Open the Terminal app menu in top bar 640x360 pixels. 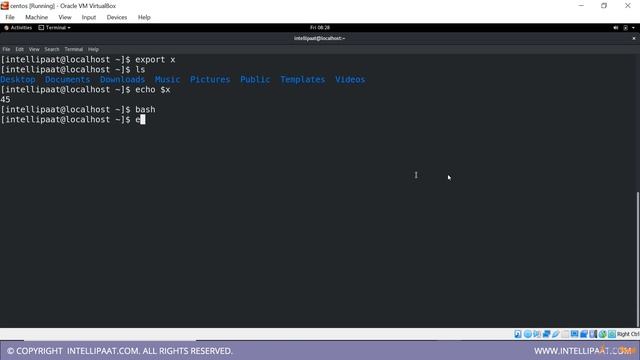pyautogui.click(x=54, y=28)
